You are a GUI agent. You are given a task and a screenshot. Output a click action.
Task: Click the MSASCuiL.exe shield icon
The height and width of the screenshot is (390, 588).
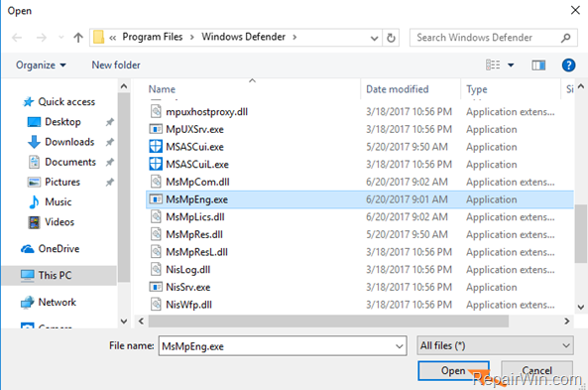click(x=156, y=165)
